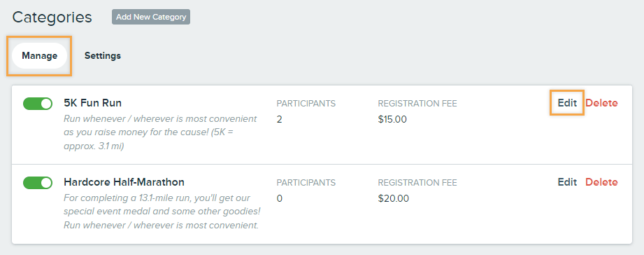The height and width of the screenshot is (255, 644).
Task: Edit the 5K Fun Run category
Action: [x=567, y=103]
